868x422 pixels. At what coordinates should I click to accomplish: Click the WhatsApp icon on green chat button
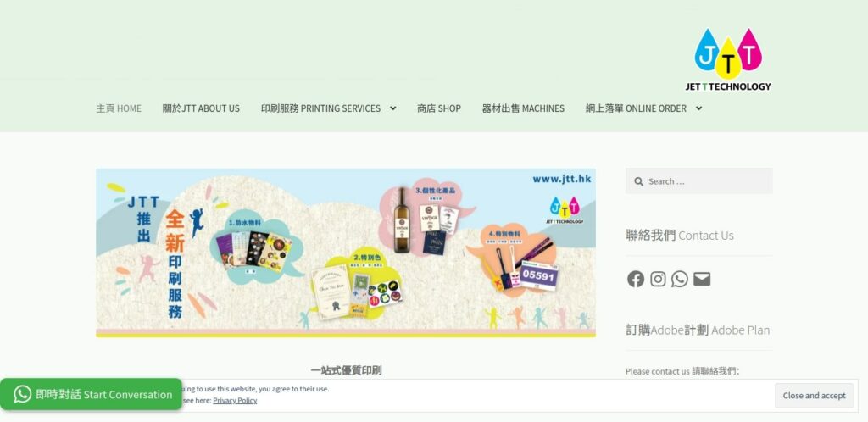click(x=22, y=394)
